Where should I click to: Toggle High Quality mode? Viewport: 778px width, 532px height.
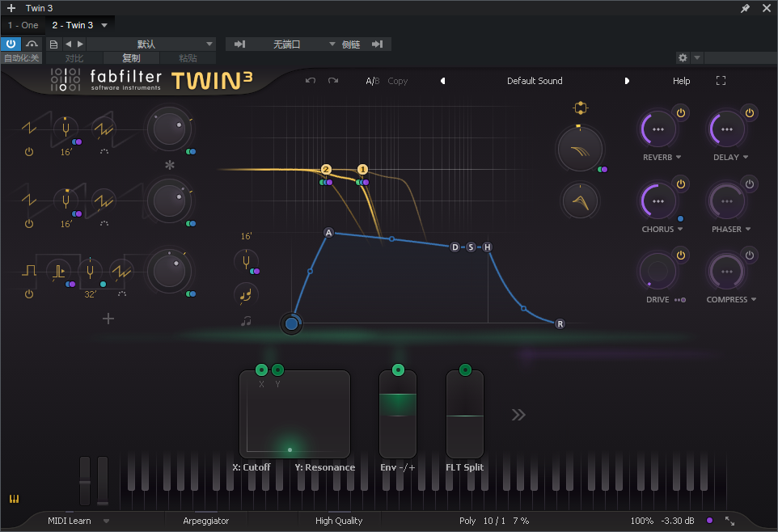339,521
